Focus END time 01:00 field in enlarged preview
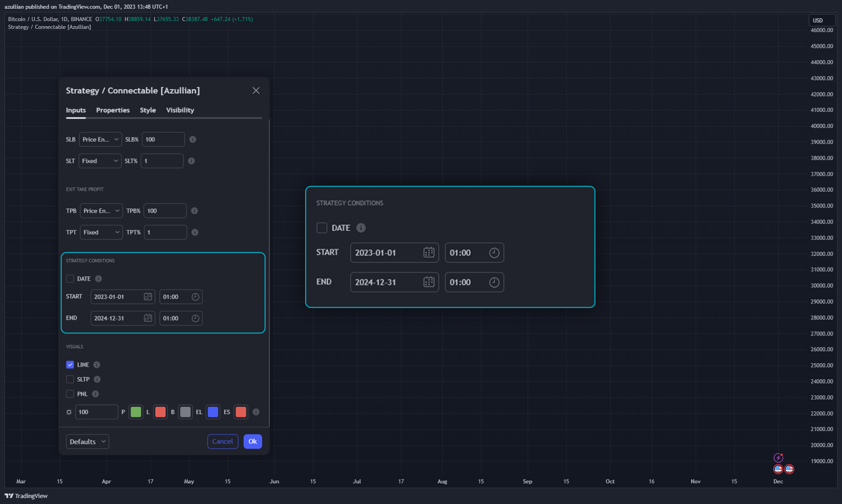 [474, 282]
